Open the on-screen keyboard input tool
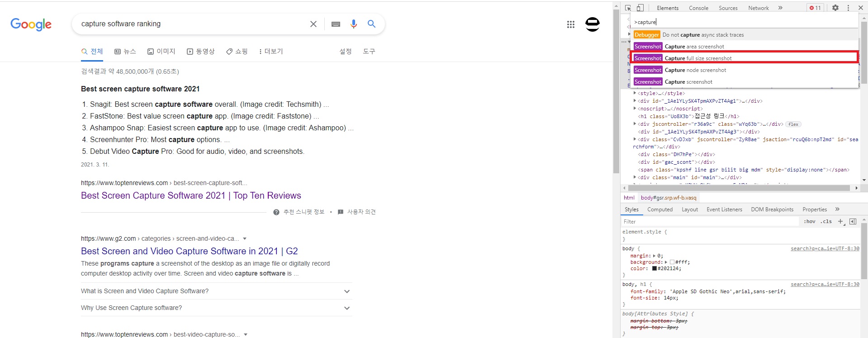This screenshot has width=868, height=338. [x=336, y=24]
